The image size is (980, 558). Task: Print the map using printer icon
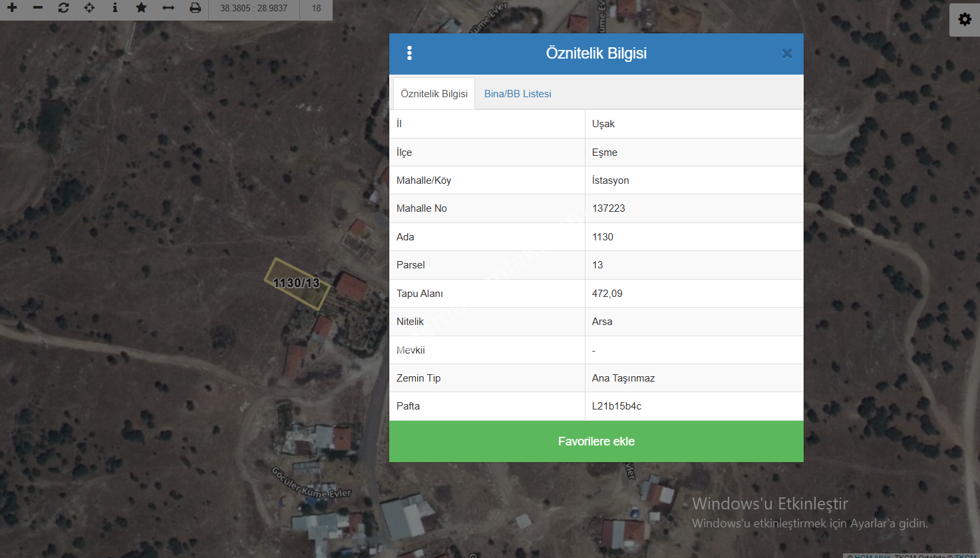click(195, 8)
